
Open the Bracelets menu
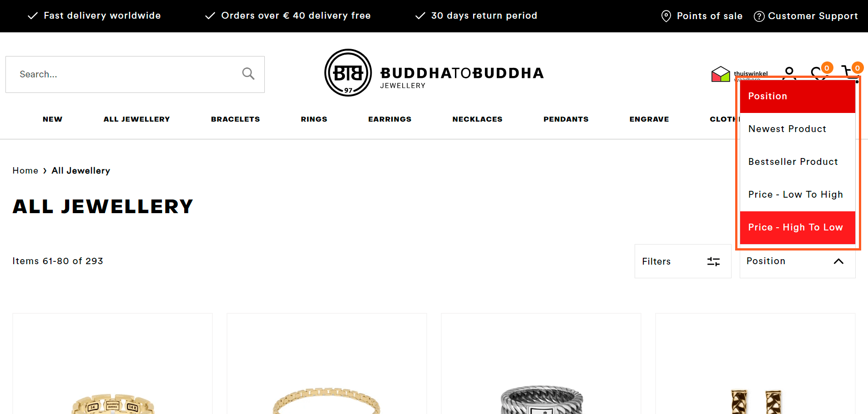tap(235, 119)
